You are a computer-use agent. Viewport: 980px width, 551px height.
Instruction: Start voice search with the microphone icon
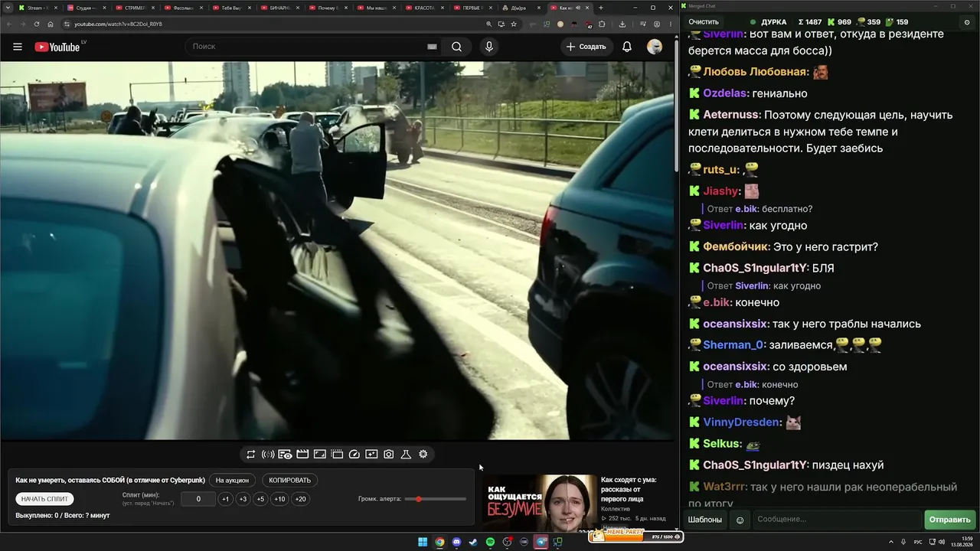[489, 47]
